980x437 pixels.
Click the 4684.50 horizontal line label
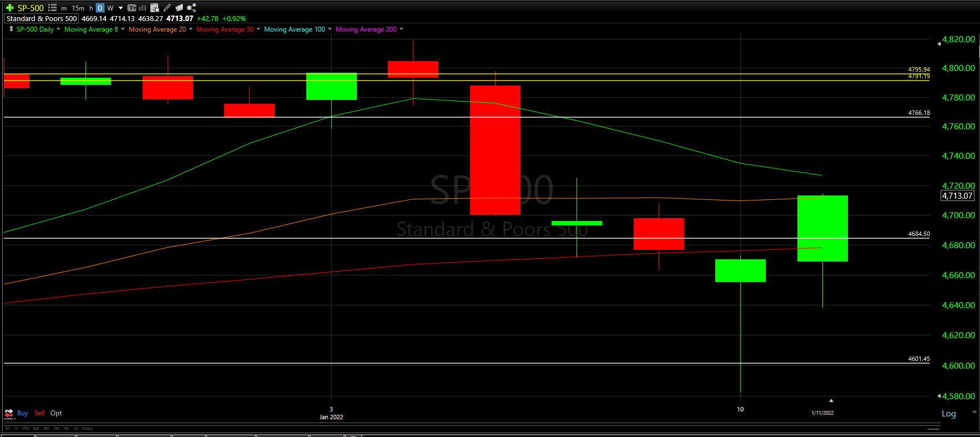919,234
